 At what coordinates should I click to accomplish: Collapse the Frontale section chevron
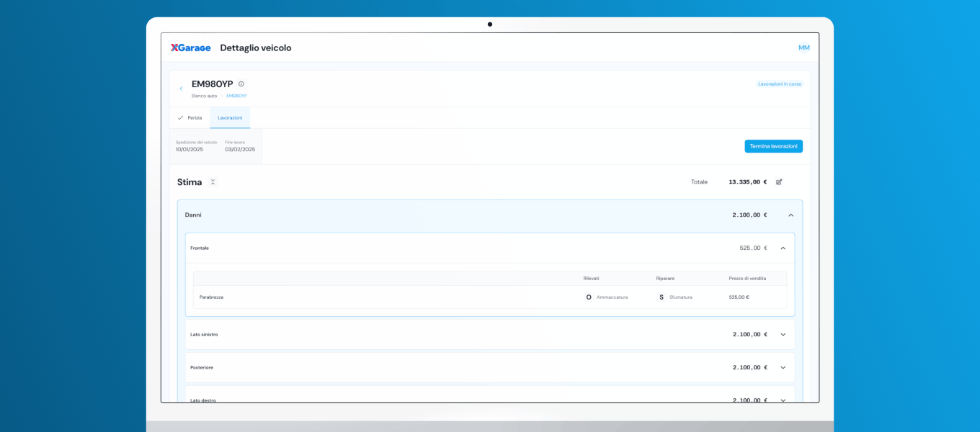pos(783,248)
